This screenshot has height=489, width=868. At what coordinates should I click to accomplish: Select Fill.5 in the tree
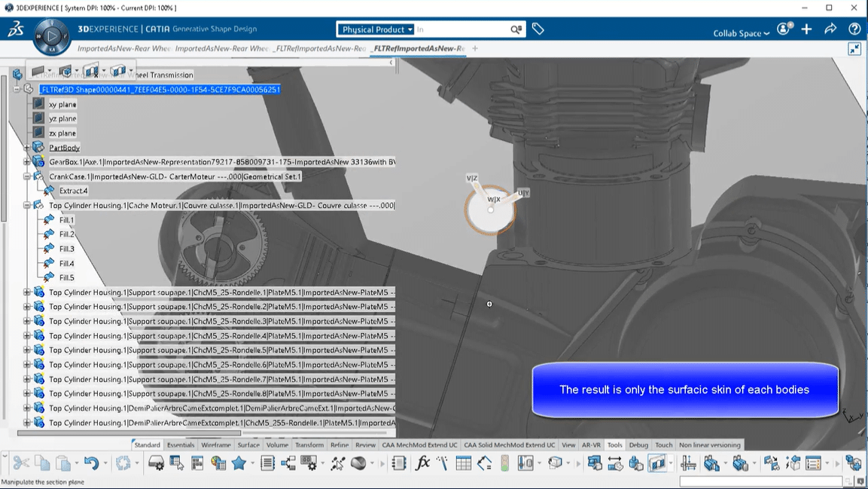(66, 277)
